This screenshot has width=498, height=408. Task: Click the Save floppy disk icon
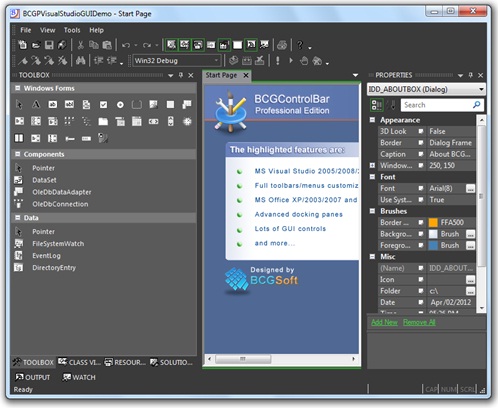[49, 45]
